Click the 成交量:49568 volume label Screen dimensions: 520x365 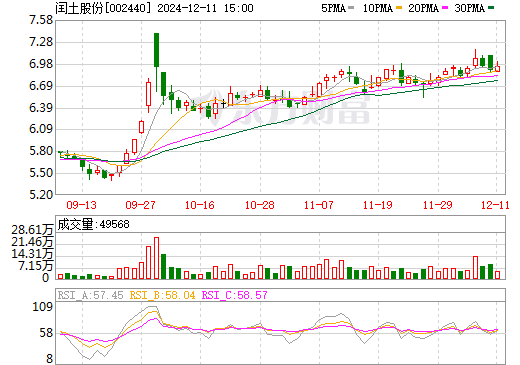pos(93,224)
